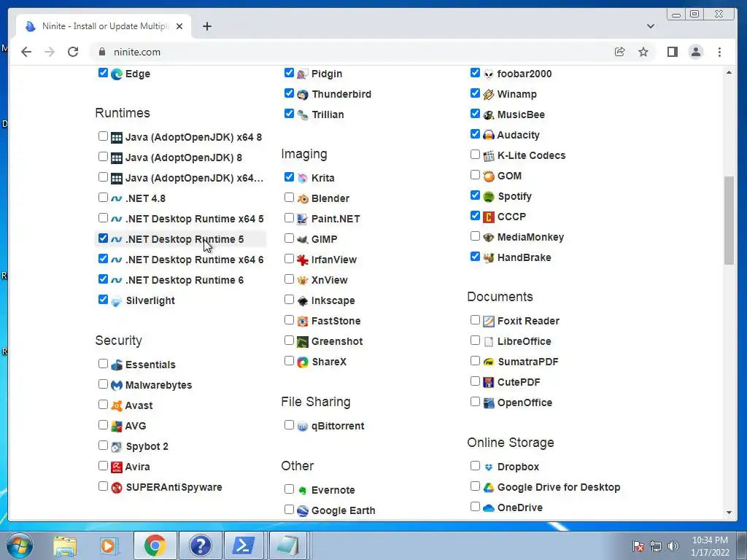Click the Avira red icon
The height and width of the screenshot is (560, 747).
coord(117,467)
